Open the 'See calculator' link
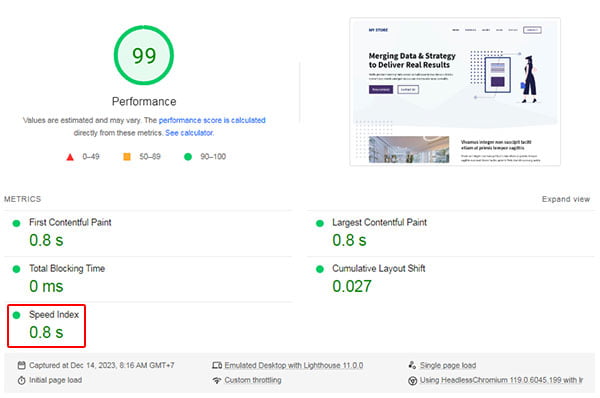Viewport: 600px width, 398px height. tap(189, 133)
